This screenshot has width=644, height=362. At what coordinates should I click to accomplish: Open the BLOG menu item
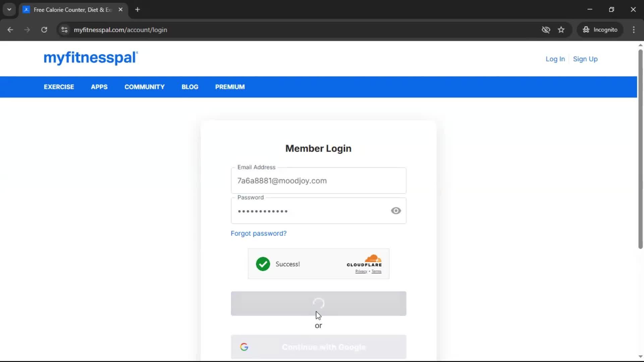tap(190, 87)
